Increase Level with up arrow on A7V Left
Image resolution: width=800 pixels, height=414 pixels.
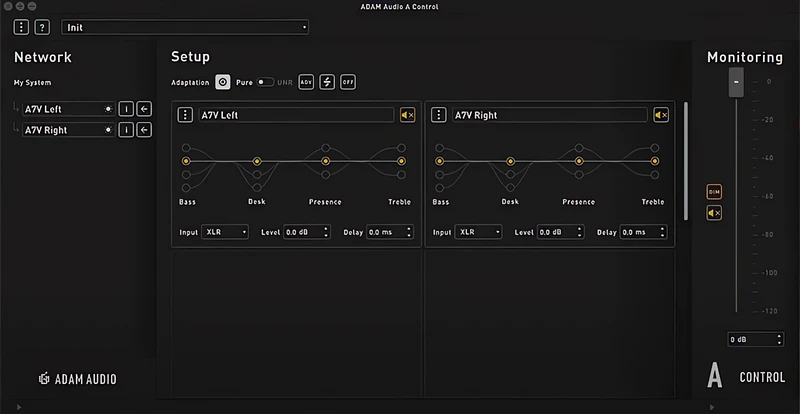(326, 229)
